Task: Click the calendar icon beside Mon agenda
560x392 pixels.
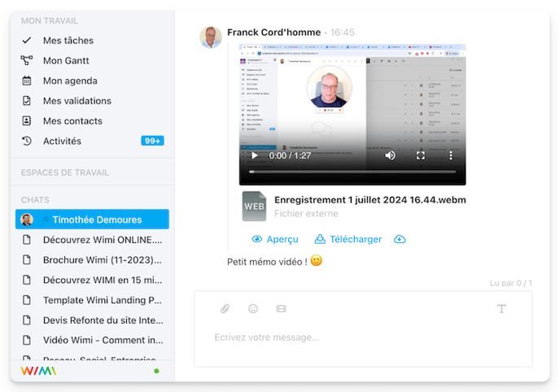Action: click(x=27, y=81)
